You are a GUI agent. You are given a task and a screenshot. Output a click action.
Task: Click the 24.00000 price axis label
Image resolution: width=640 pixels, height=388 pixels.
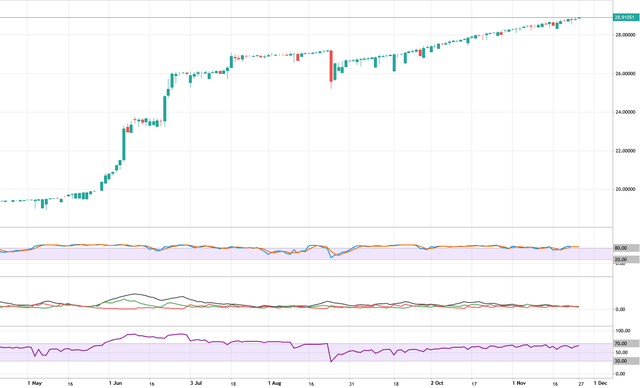tap(626, 112)
